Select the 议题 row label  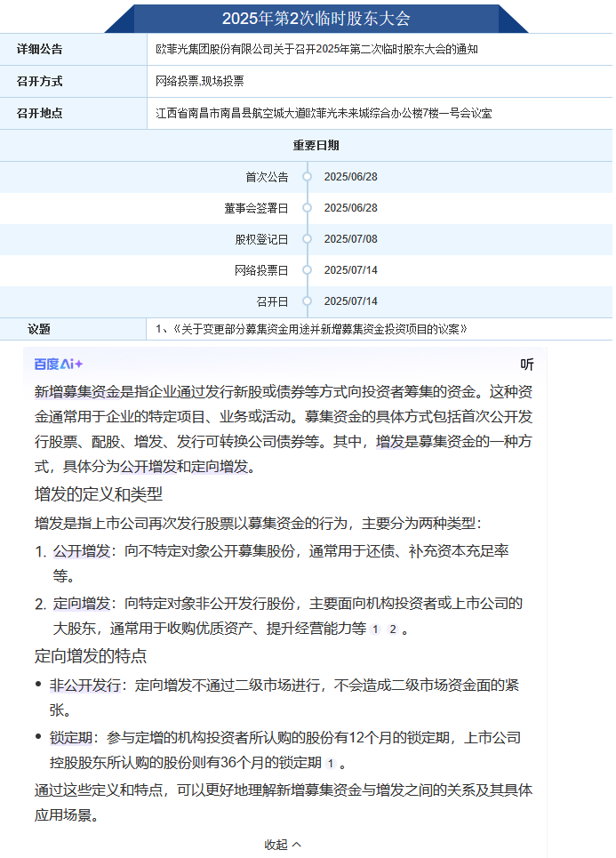point(39,329)
